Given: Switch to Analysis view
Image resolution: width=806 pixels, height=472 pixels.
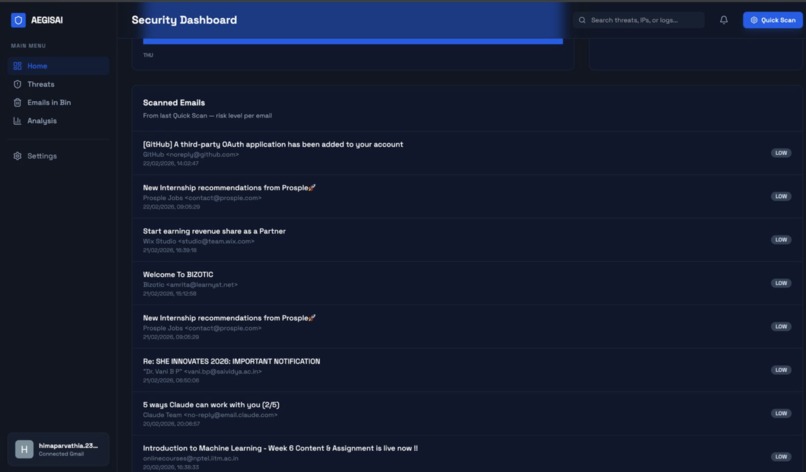Looking at the screenshot, I should tap(59, 121).
